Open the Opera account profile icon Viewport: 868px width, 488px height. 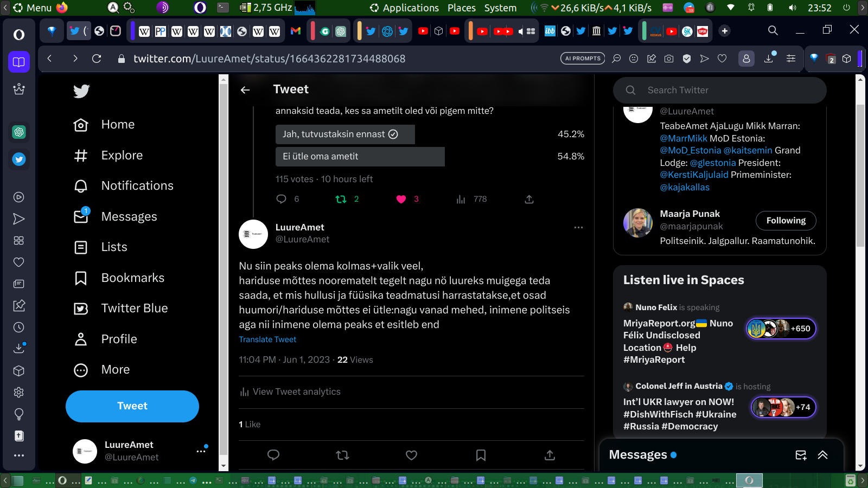coord(746,59)
